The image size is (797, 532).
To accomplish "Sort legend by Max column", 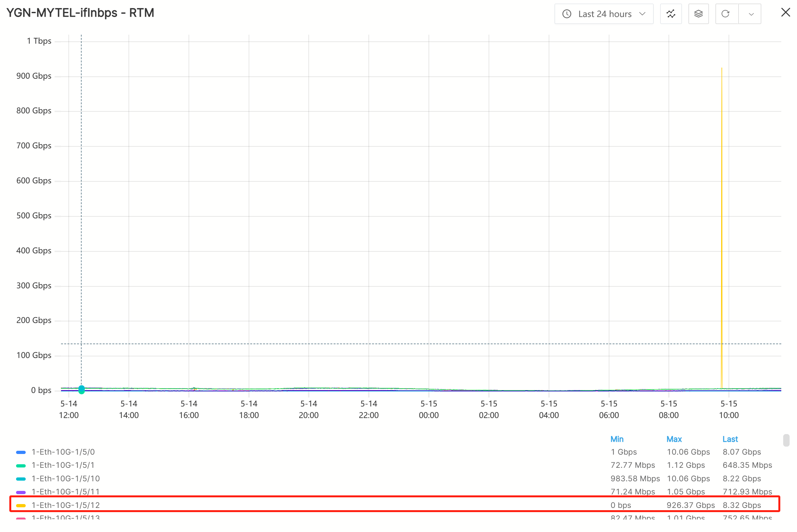I will [674, 439].
